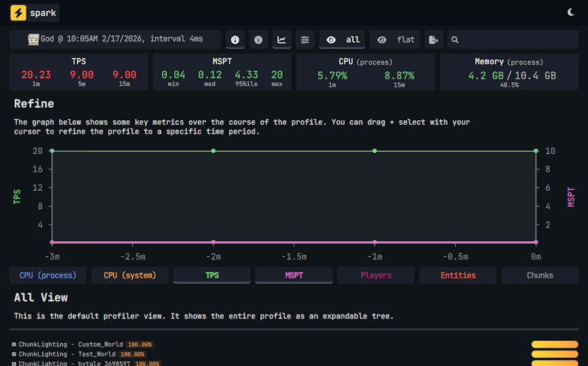The image size is (588, 366).
Task: Click the '20' MSPT max value
Action: 277,75
